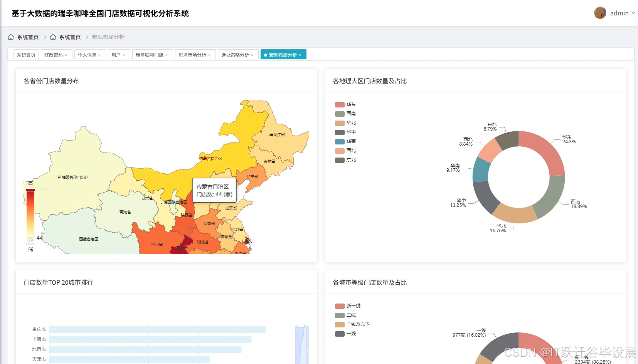Select 青海省 on the map
The height and width of the screenshot is (364, 638).
(x=125, y=212)
